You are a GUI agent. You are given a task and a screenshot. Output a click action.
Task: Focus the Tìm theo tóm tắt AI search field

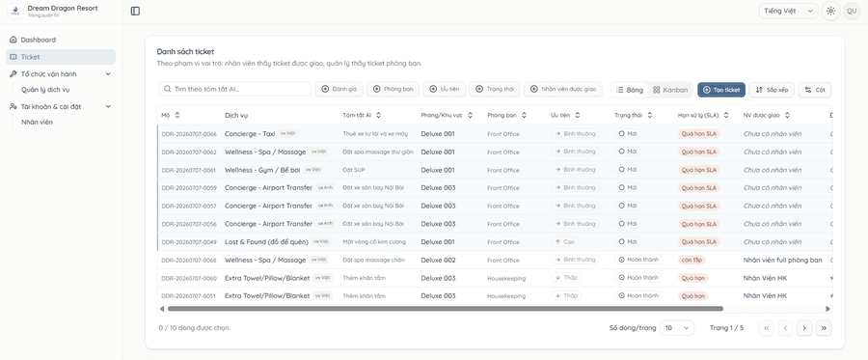pyautogui.click(x=234, y=89)
